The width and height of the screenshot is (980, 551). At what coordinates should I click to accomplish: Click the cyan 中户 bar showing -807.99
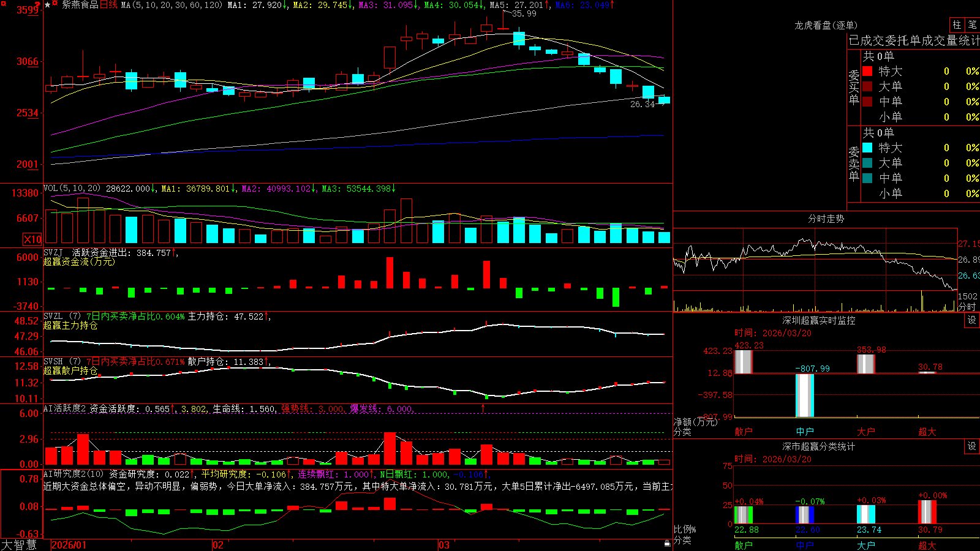805,395
